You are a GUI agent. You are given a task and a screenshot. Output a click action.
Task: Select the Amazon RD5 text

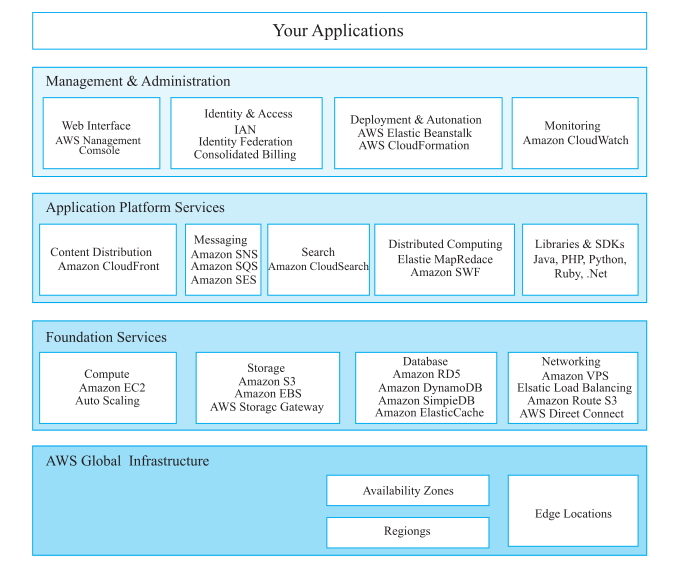point(427,374)
